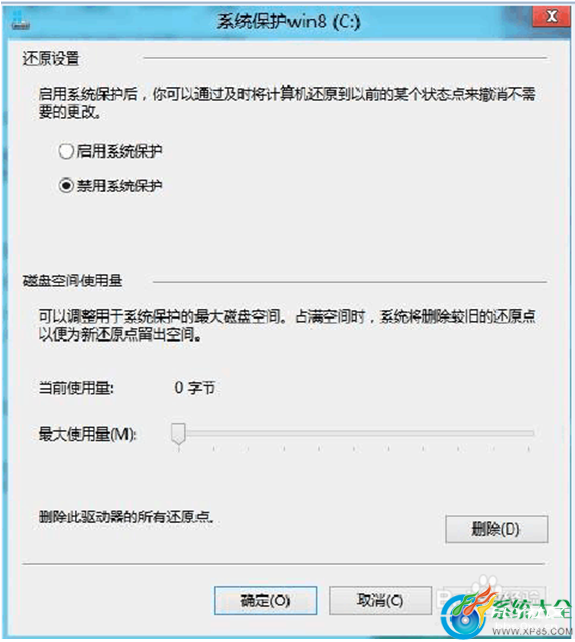Click the 删除(D) button
Image resolution: width=575 pixels, height=642 pixels.
496,529
